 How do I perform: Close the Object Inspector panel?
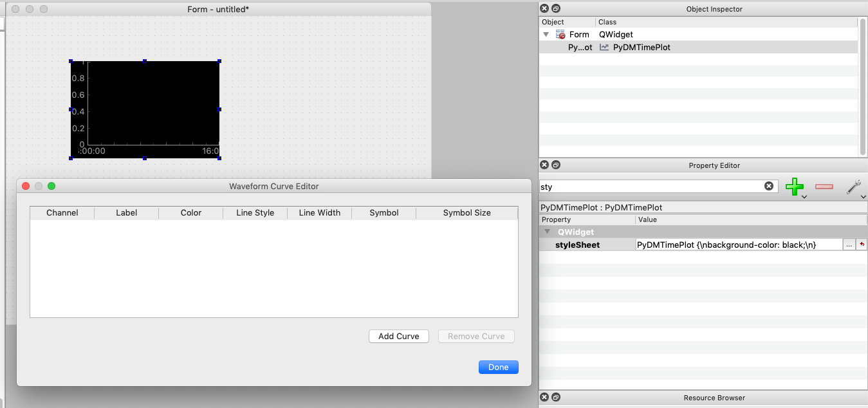544,9
